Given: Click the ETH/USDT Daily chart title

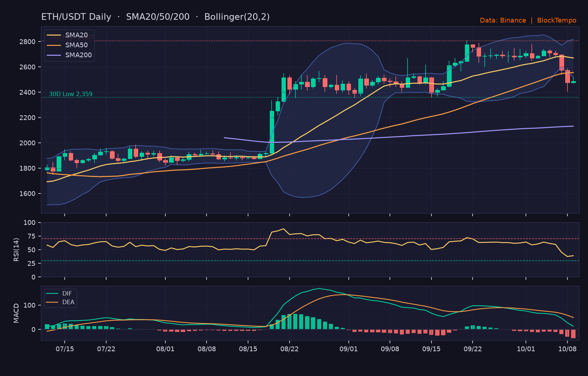Looking at the screenshot, I should click(x=155, y=17).
